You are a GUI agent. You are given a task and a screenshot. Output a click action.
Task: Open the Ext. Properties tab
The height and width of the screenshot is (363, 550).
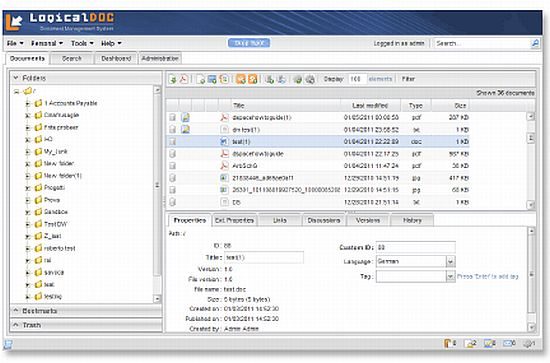point(234,220)
